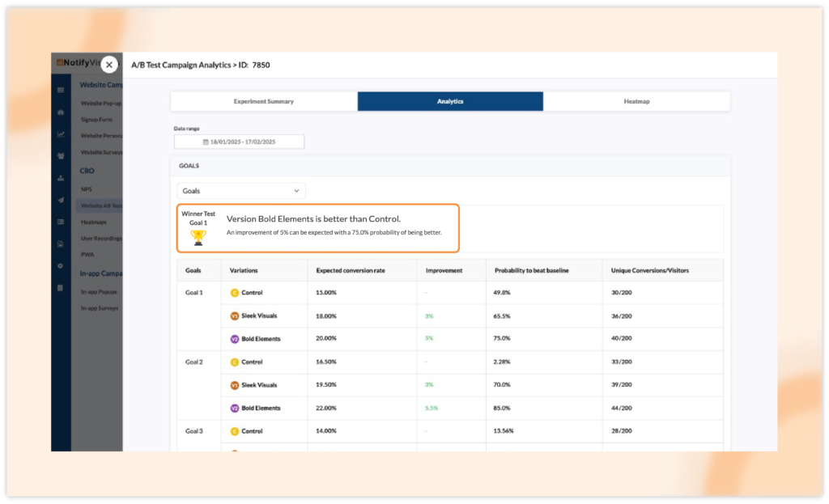Open the Heatmap tab
Image resolution: width=829 pixels, height=504 pixels.
(x=636, y=101)
